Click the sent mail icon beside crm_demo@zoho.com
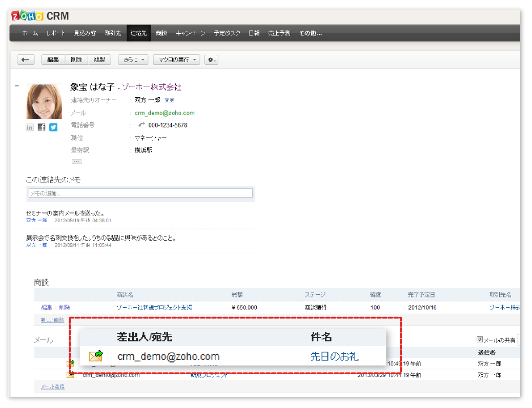This screenshot has width=532, height=408. (96, 356)
